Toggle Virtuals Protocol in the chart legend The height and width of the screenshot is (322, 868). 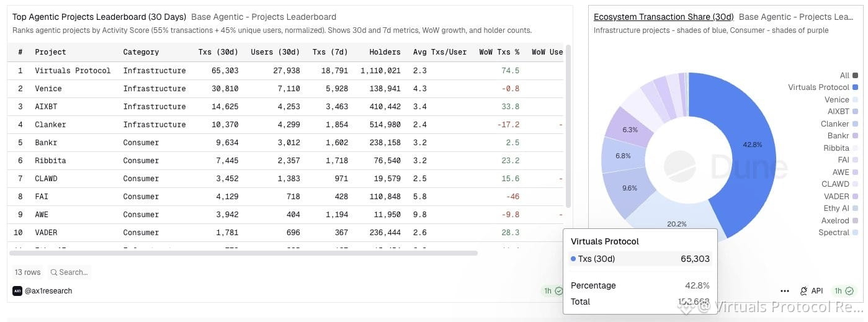coord(823,87)
